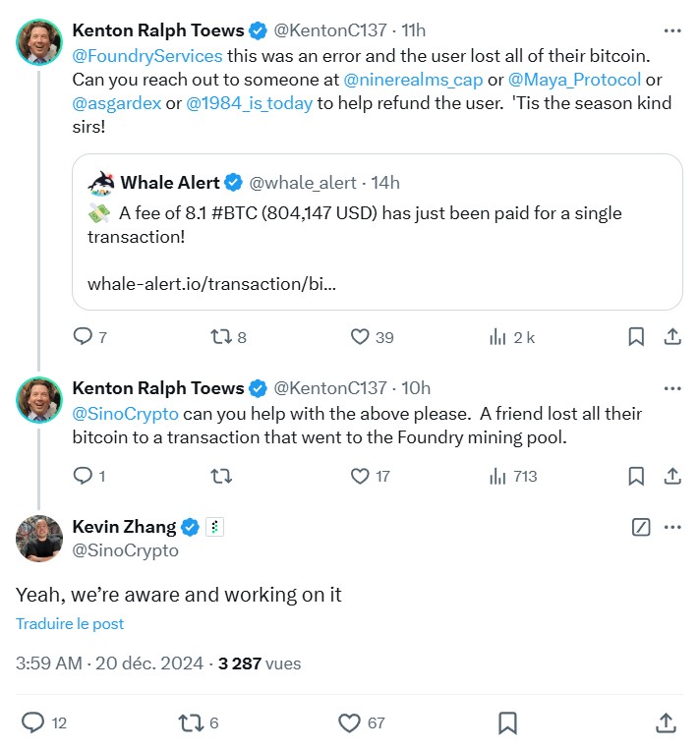Screen dimensions: 700x750
Task: Open Kevin Zhang's profile avatar
Action: [x=39, y=539]
